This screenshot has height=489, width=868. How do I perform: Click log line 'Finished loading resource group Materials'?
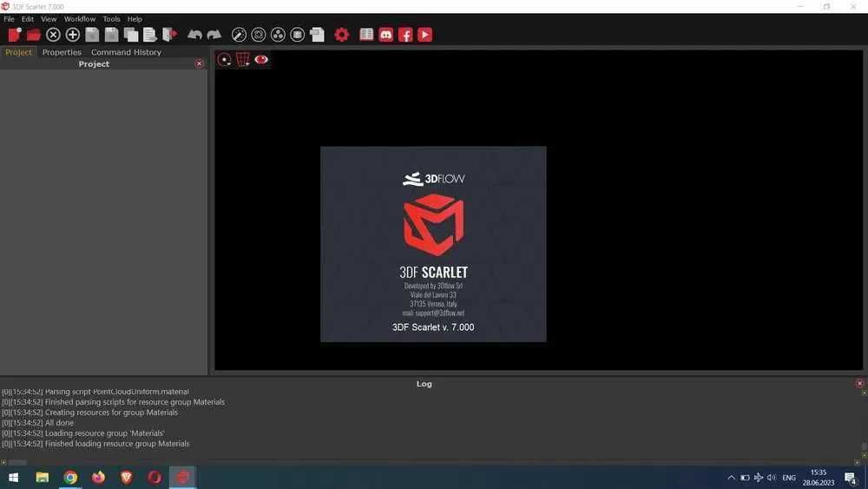pyautogui.click(x=95, y=444)
